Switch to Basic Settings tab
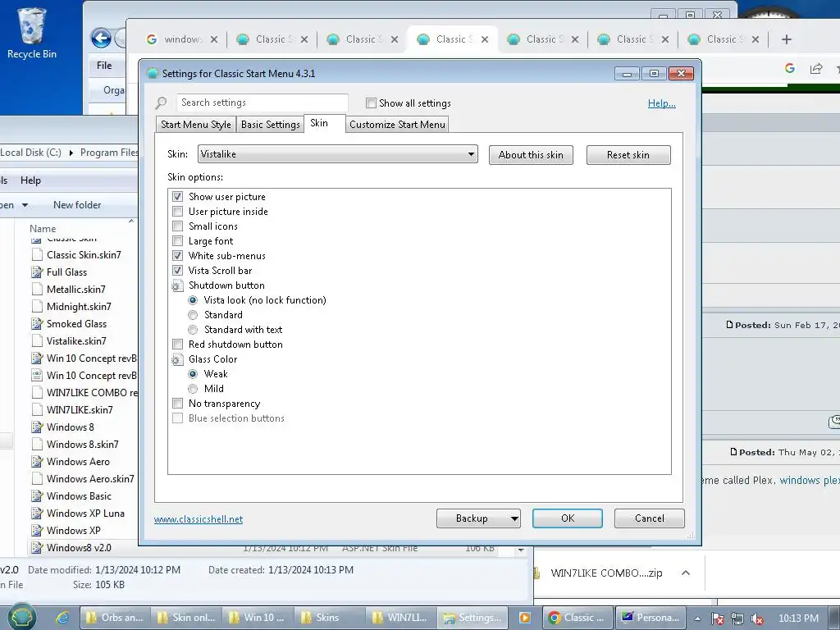Viewport: 840px width, 630px height. 270,125
